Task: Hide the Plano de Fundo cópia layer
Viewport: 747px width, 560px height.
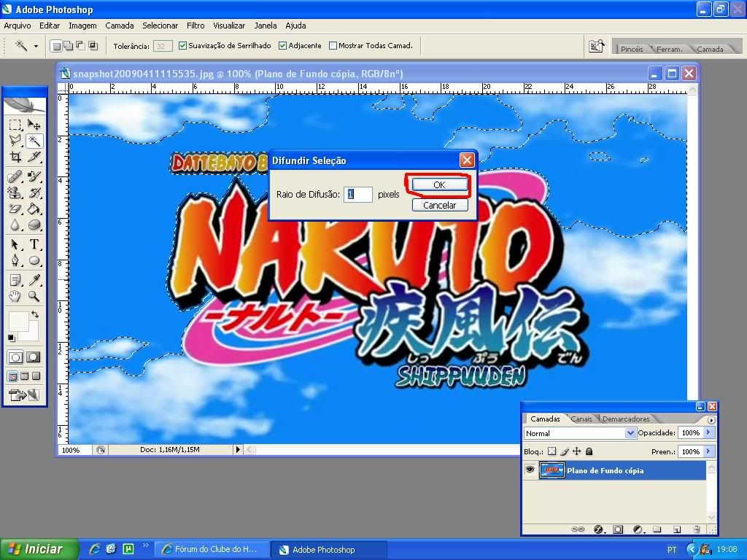Action: pos(530,470)
